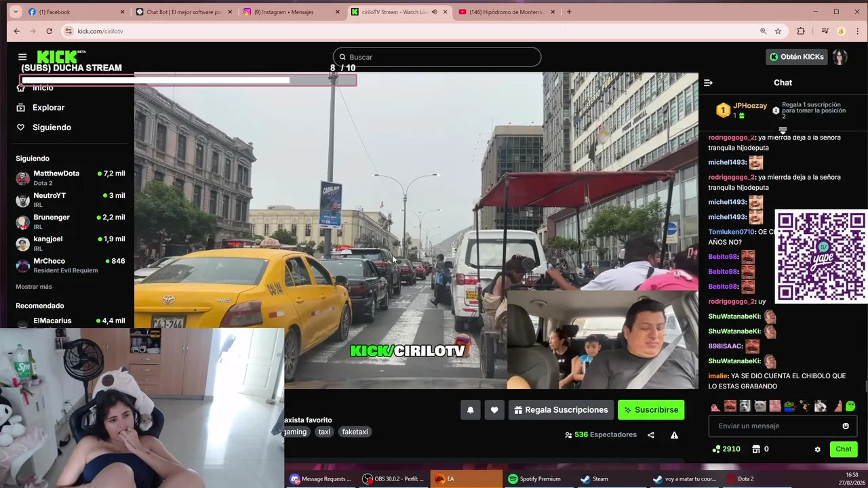Reload the page
Viewport: 868px width, 488px height.
pos(49,31)
